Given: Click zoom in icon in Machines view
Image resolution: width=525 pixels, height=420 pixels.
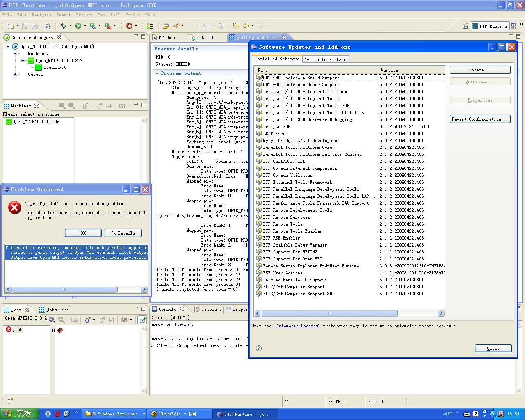Looking at the screenshot, I should [x=72, y=106].
